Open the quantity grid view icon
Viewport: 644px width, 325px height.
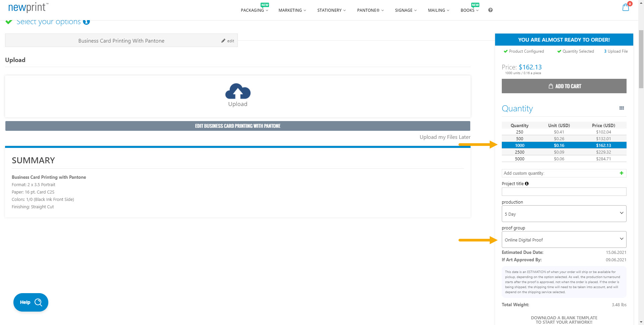[622, 108]
